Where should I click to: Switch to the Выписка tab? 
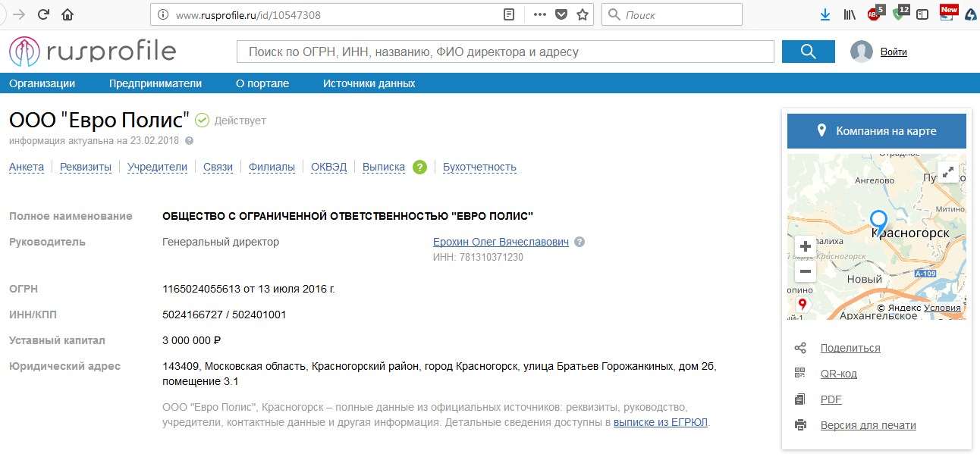pyautogui.click(x=384, y=167)
